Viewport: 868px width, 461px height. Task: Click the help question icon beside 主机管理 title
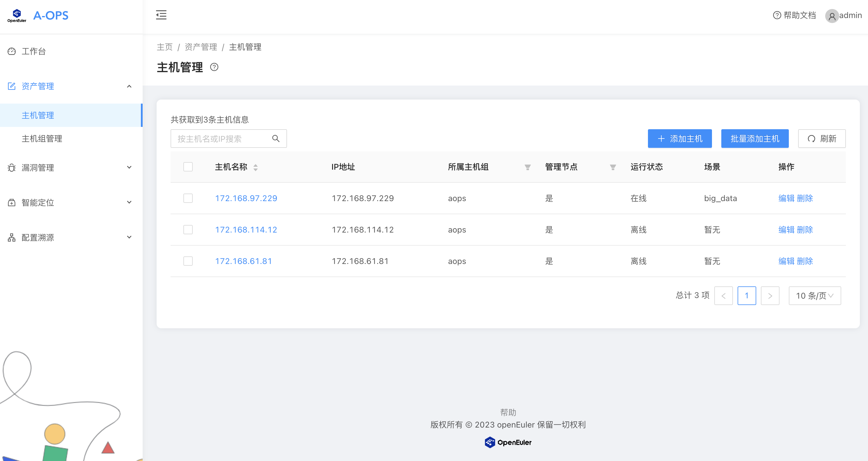214,67
